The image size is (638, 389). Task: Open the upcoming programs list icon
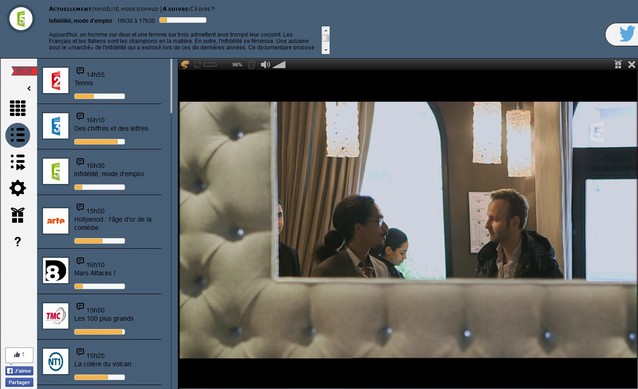(17, 162)
